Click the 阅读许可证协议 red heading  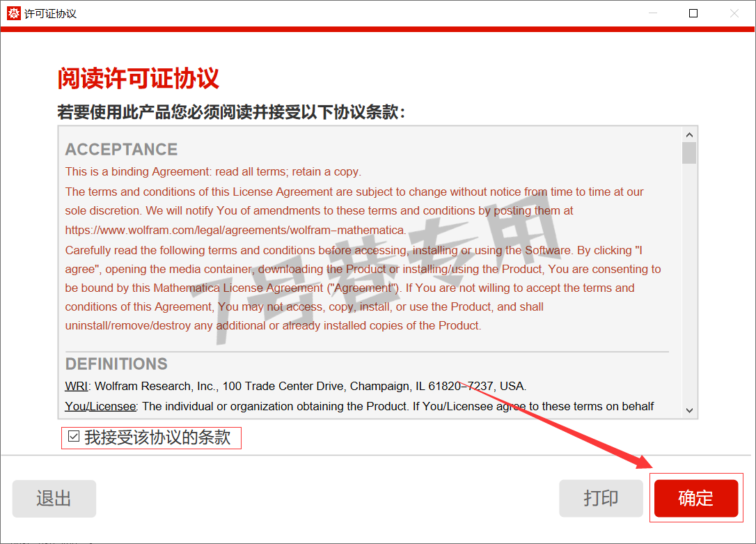point(139,78)
